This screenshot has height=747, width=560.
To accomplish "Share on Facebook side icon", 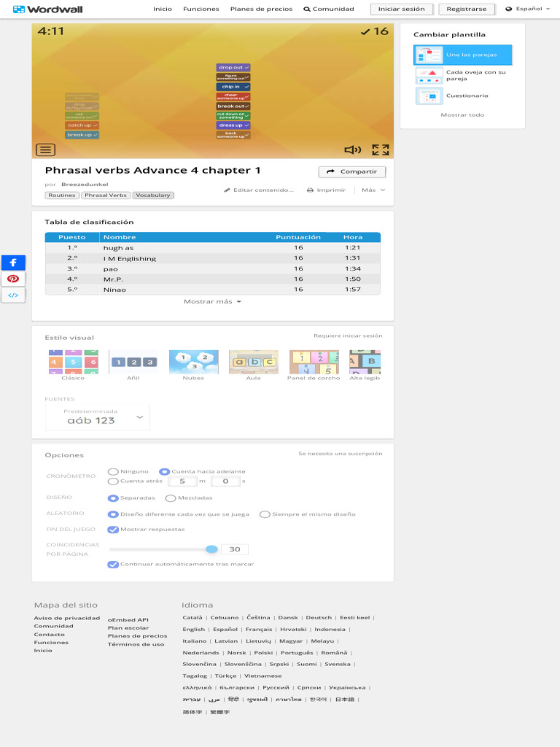I will point(13,263).
